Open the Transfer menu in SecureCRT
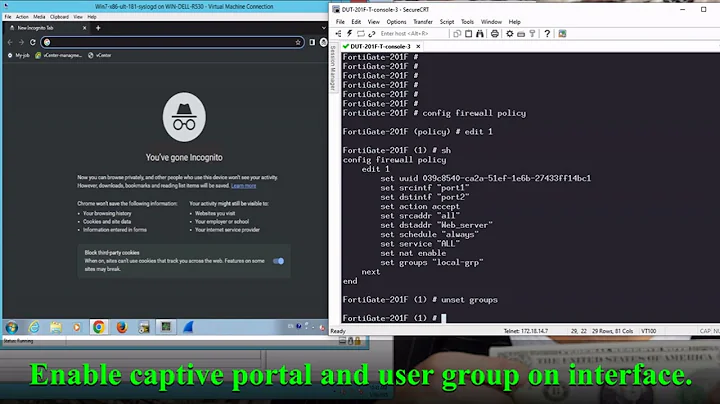The image size is (720, 404). coord(423,22)
